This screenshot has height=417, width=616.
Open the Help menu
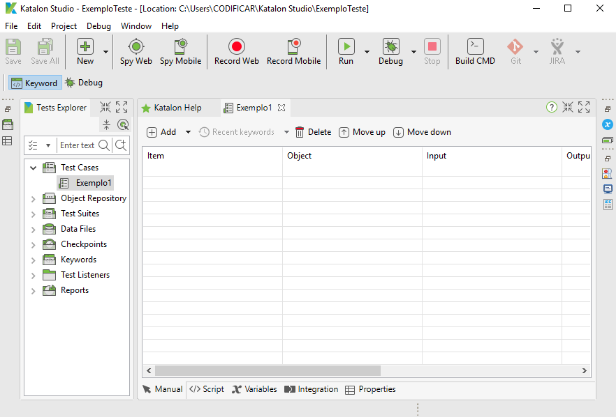(x=170, y=26)
